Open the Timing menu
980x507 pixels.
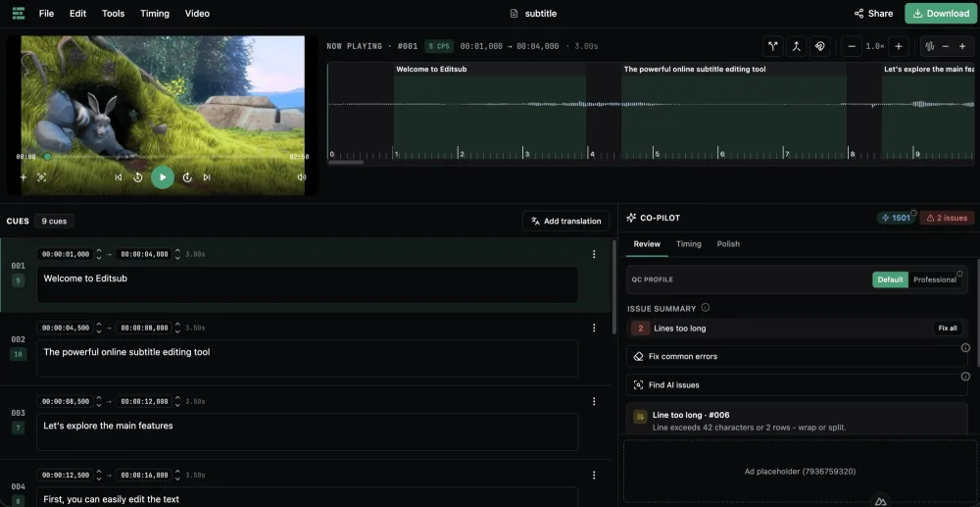click(155, 13)
